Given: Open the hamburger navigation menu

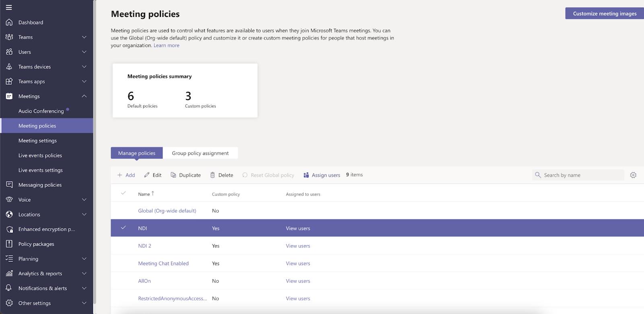Looking at the screenshot, I should [x=9, y=7].
